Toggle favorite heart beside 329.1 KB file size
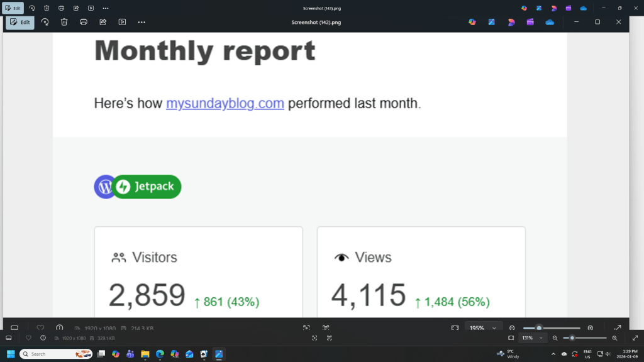Viewport: 644px width, 362px height. point(28,338)
